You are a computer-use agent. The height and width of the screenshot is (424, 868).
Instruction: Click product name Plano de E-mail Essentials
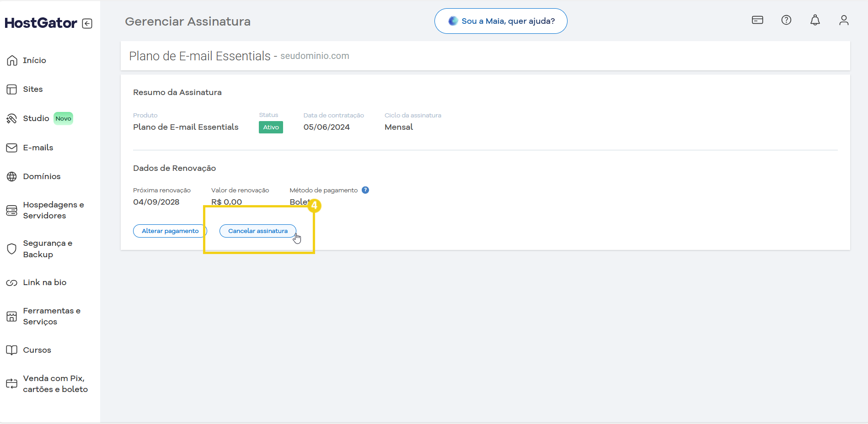(186, 127)
